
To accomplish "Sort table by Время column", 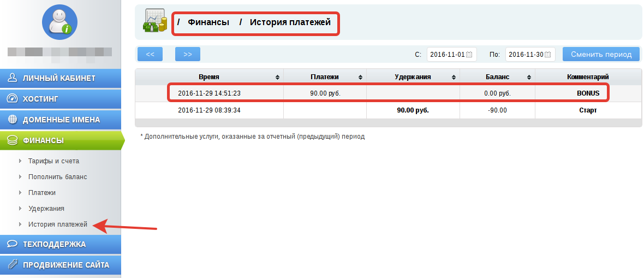I will coord(277,78).
